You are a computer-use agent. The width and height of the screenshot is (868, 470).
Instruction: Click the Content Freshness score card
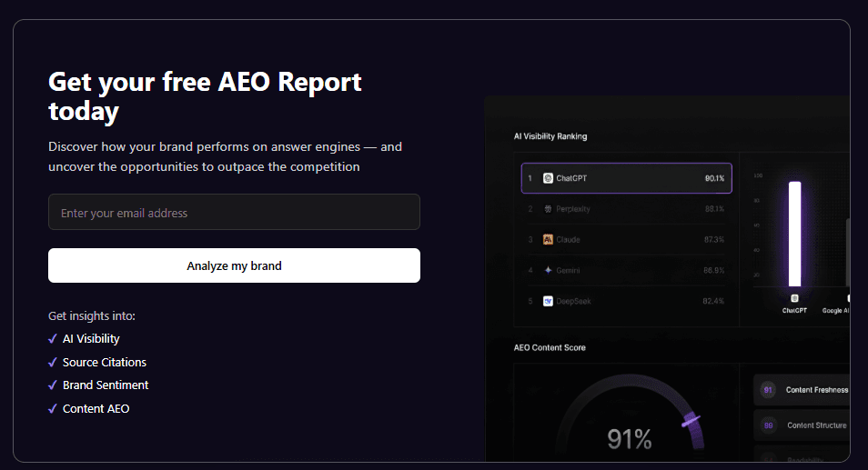802,390
